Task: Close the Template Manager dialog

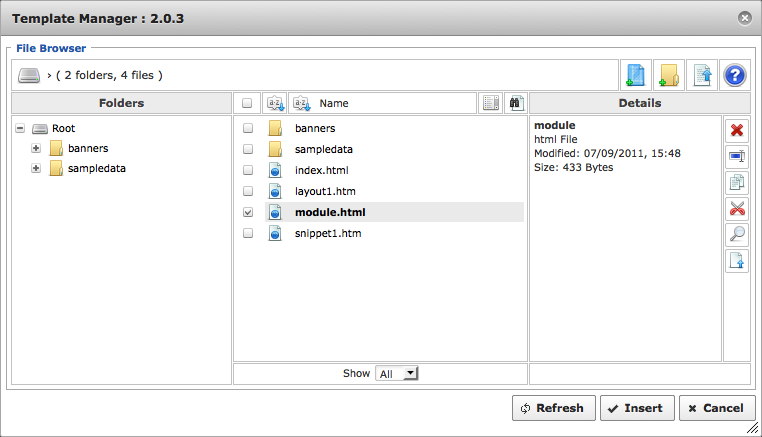Action: [x=745, y=18]
